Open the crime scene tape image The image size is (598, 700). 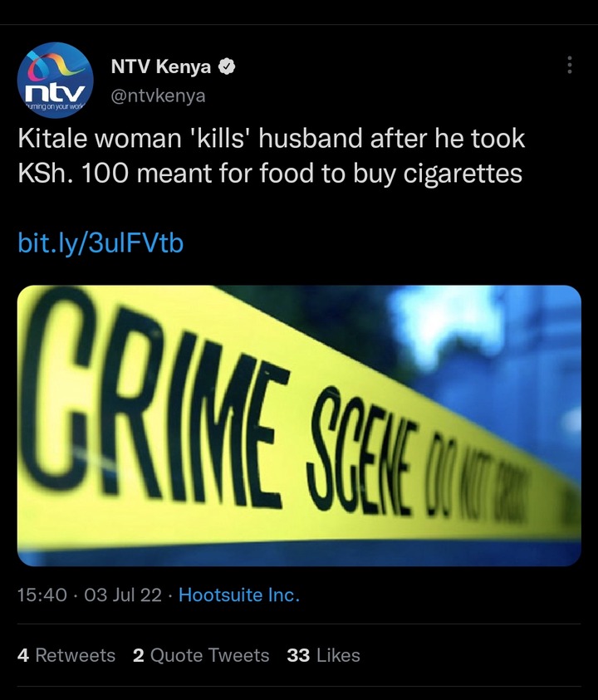[x=299, y=425]
